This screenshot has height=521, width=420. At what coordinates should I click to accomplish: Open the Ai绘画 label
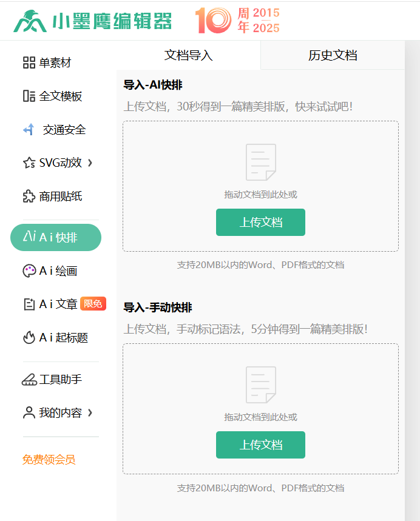pyautogui.click(x=58, y=271)
